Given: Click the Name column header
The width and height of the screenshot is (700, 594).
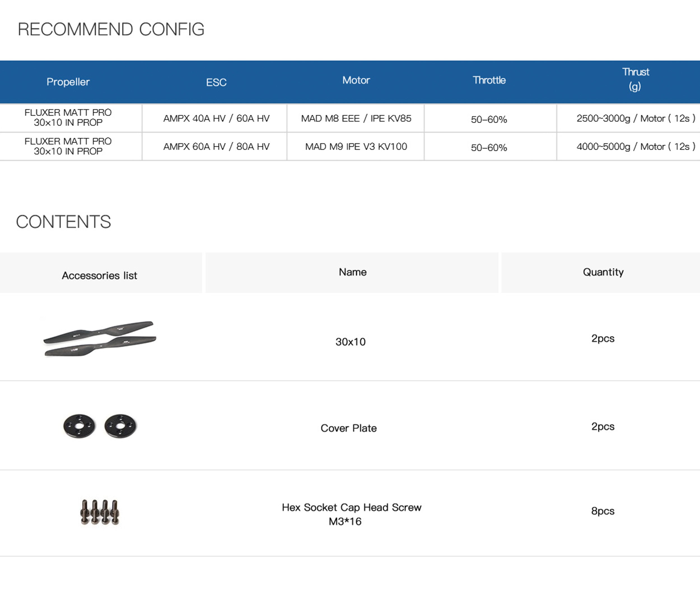Looking at the screenshot, I should point(353,272).
